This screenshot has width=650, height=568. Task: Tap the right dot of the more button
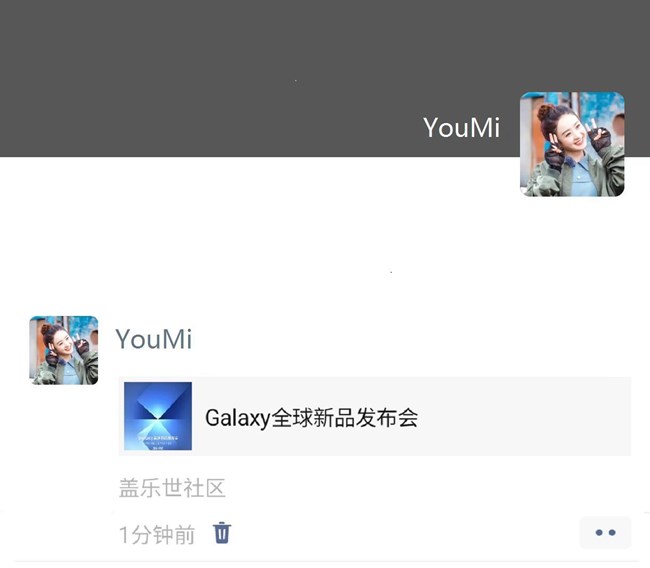coord(612,532)
